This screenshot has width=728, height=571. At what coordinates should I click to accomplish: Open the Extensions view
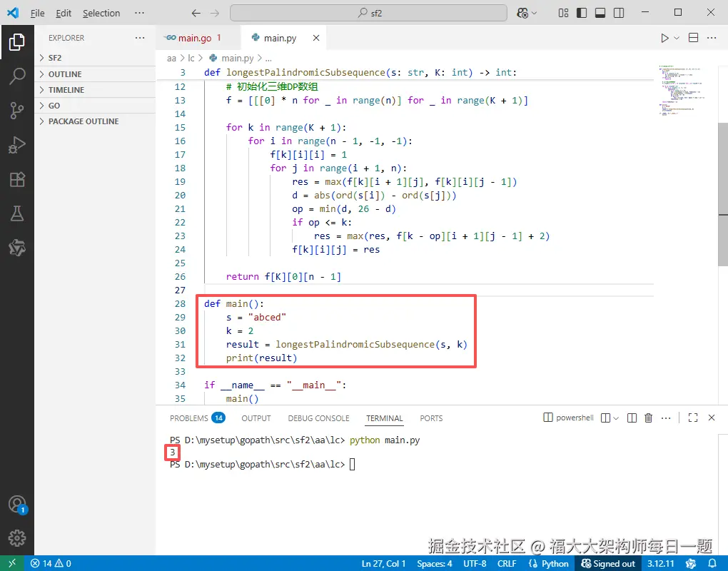click(16, 179)
